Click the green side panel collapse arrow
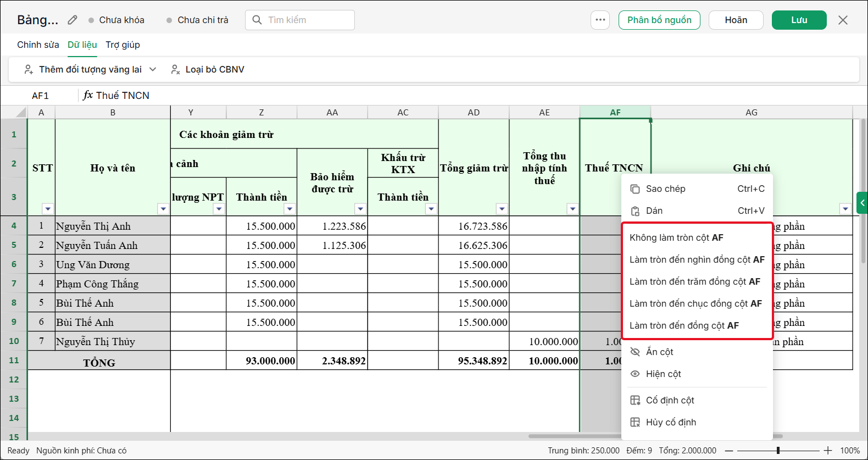Screen dimensions: 868x460 862,203
